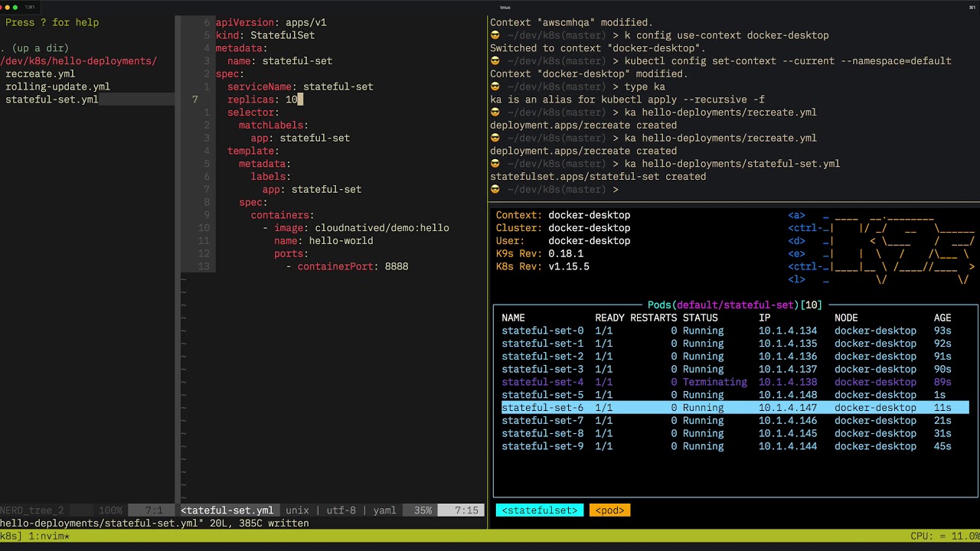Select the stateful-set-8 pod row

(x=735, y=433)
